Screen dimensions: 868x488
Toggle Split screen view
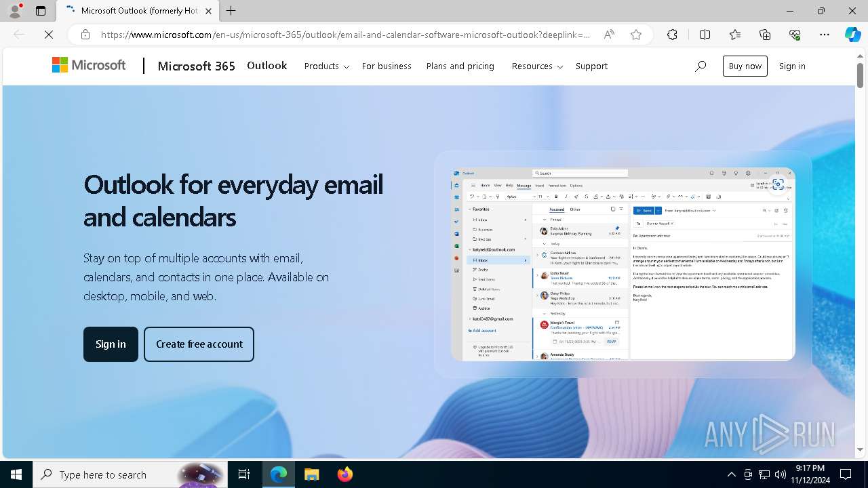(705, 35)
